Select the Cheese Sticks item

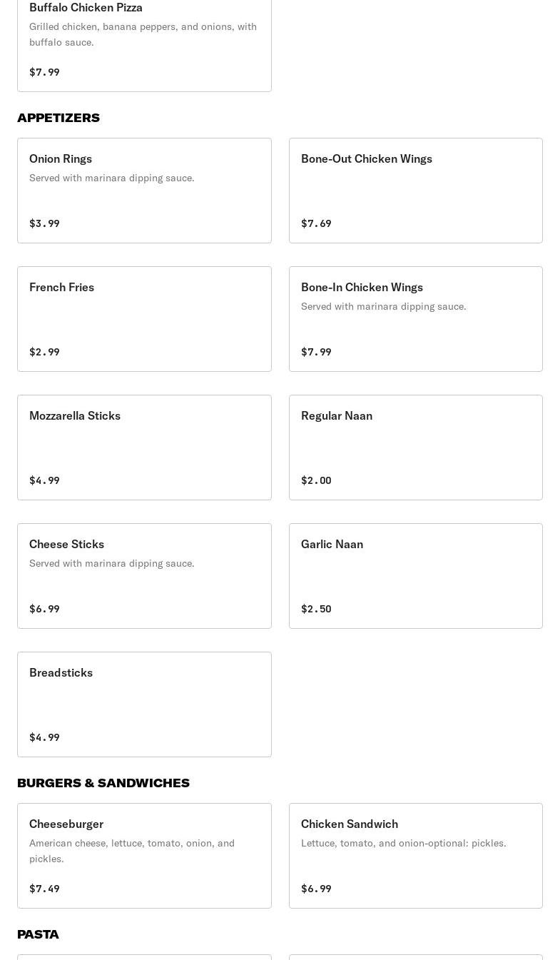(x=144, y=576)
